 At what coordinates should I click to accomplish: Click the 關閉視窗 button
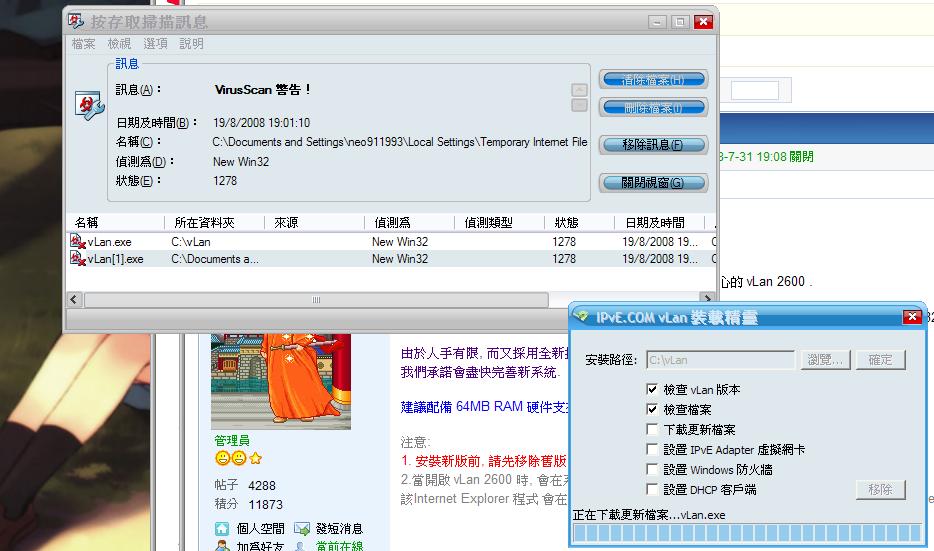coord(653,183)
